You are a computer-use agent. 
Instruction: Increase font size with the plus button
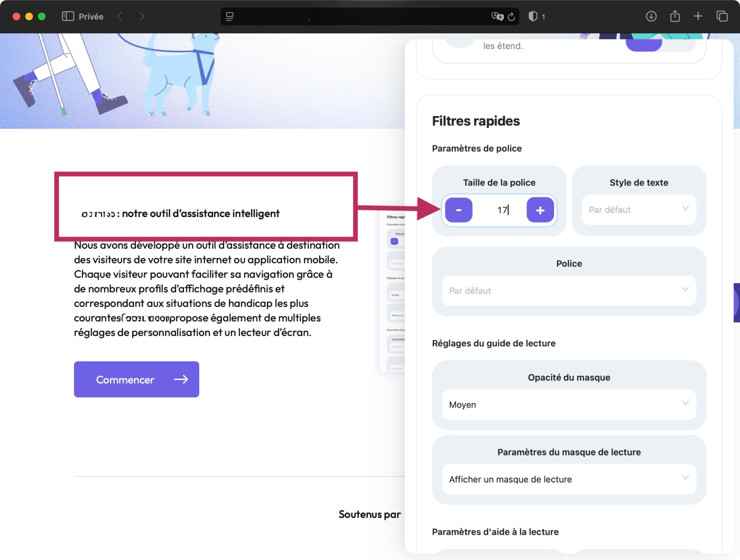point(540,210)
